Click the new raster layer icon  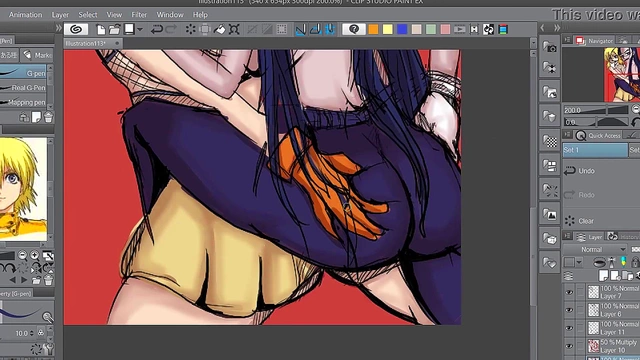[x=604, y=276]
